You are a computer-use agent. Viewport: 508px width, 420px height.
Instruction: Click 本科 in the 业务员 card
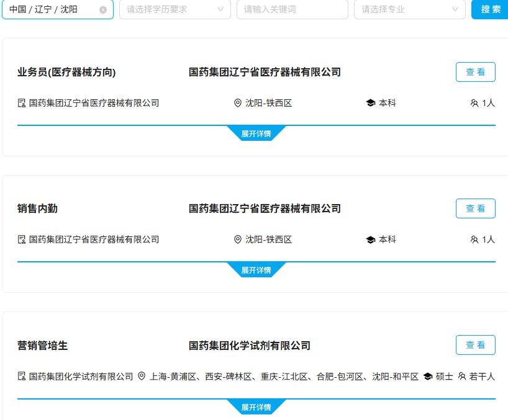[x=388, y=103]
